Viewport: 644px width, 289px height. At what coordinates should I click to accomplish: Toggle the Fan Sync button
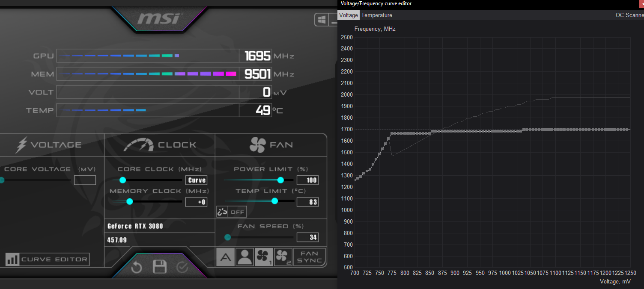(x=310, y=257)
